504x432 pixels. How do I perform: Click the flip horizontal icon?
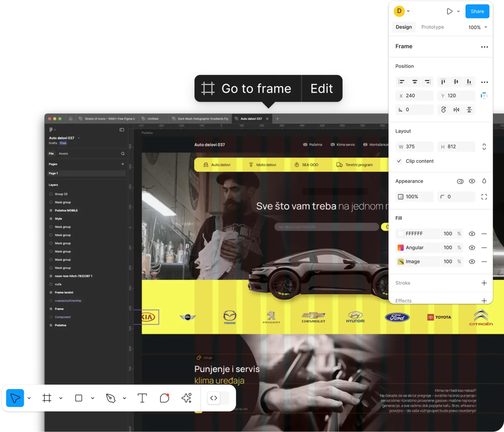click(x=456, y=110)
